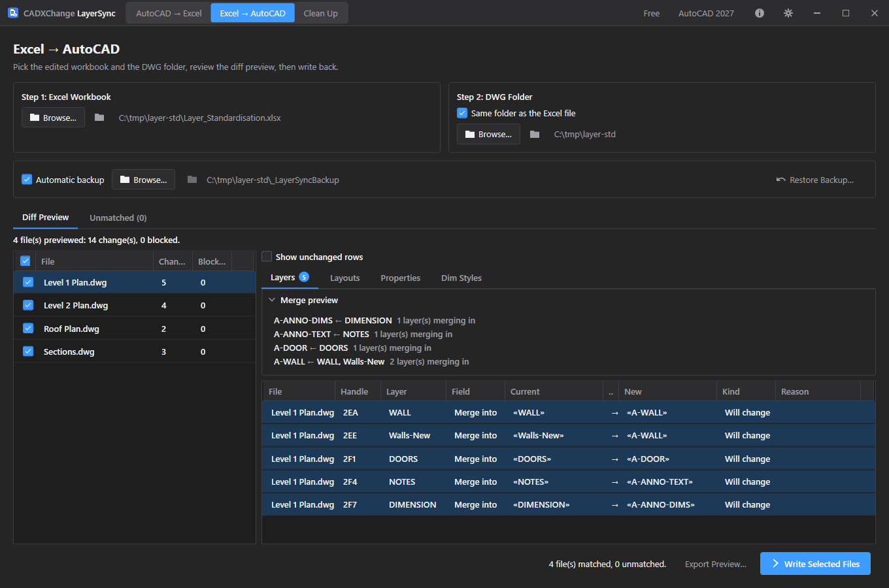
Task: Click the A-WALL ← WALL, Walls-New merge line
Action: [371, 361]
